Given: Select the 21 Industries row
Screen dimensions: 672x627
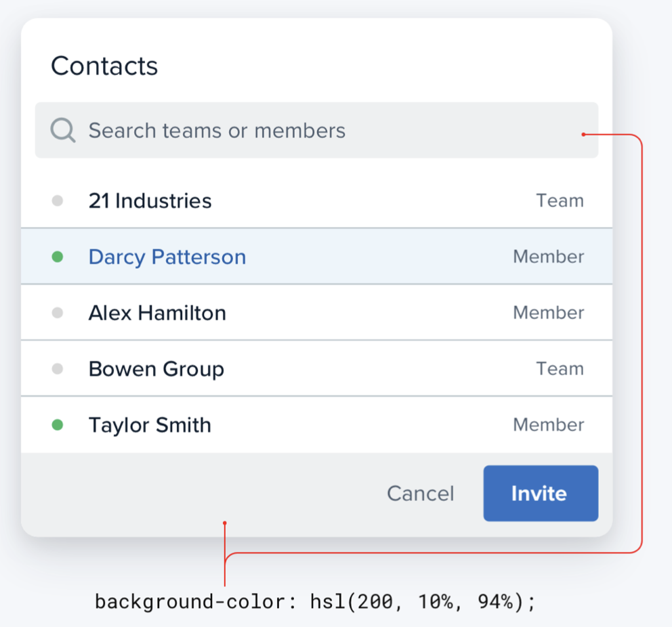Looking at the screenshot, I should [316, 200].
